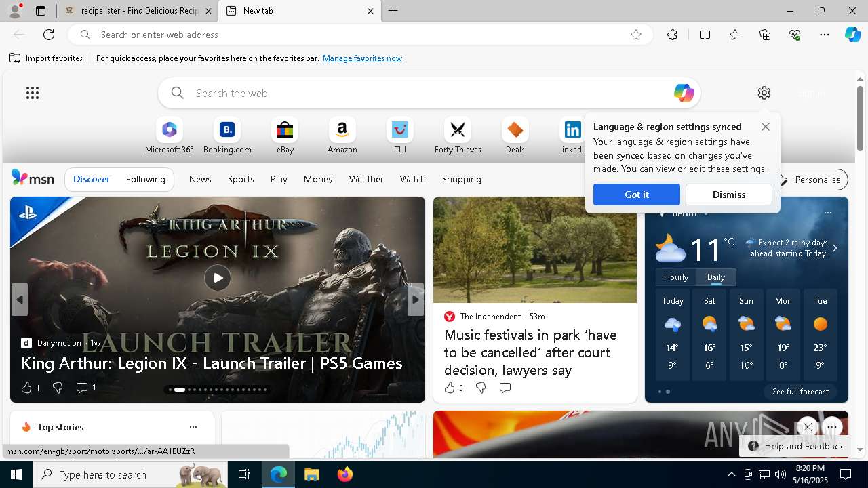Image resolution: width=868 pixels, height=488 pixels.
Task: Open the Weather tab
Action: pyautogui.click(x=366, y=179)
